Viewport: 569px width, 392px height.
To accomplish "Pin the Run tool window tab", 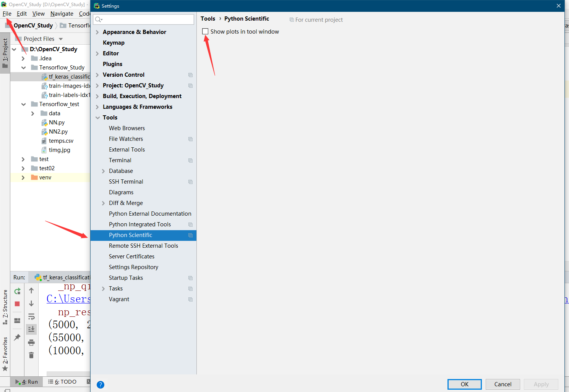I will click(x=17, y=337).
